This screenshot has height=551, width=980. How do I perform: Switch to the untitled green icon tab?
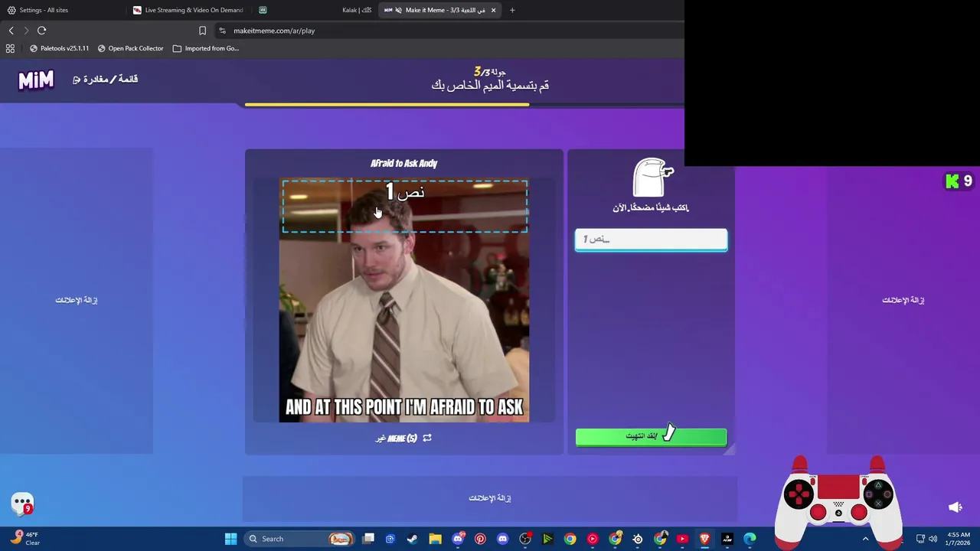click(x=263, y=10)
